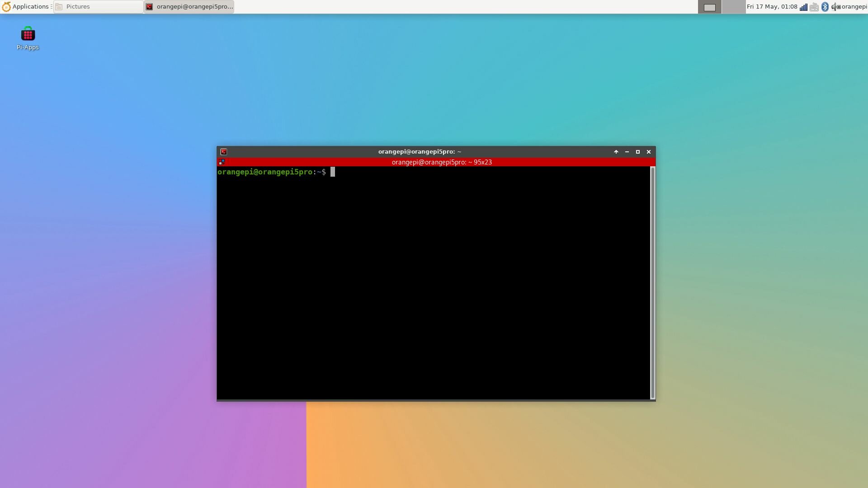Open the orangepi user menu in the panel
The width and height of the screenshot is (868, 488).
(x=854, y=7)
